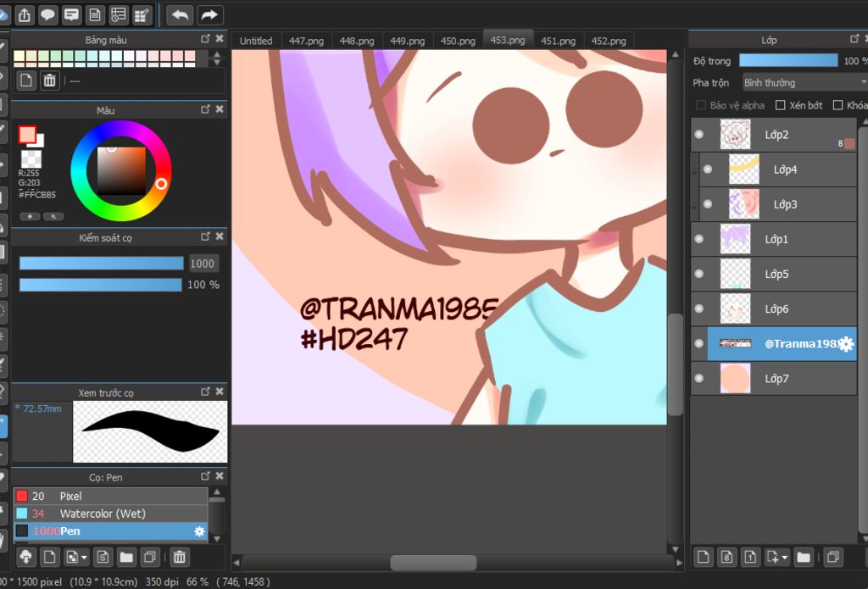Open the add special layer dropdown
Image resolution: width=868 pixels, height=589 pixels.
[x=777, y=556]
